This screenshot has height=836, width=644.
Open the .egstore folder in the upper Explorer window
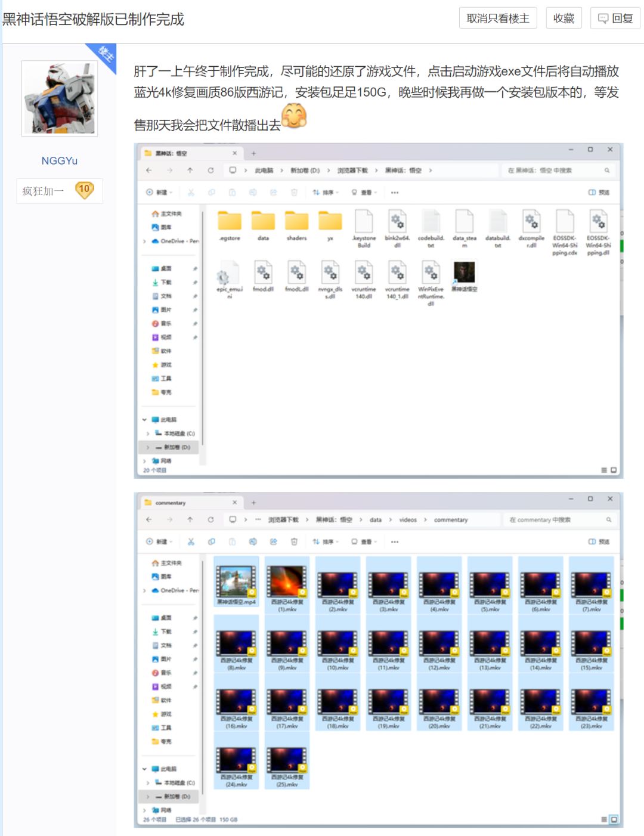(230, 225)
